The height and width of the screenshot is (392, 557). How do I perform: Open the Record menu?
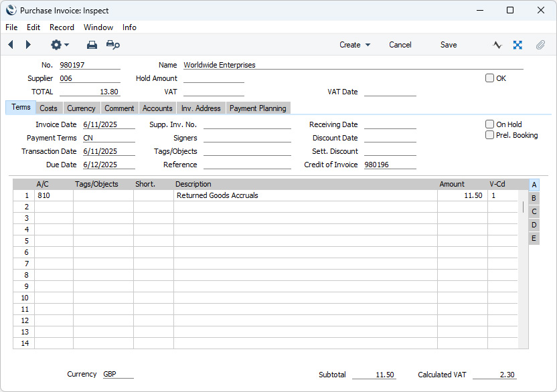(62, 27)
